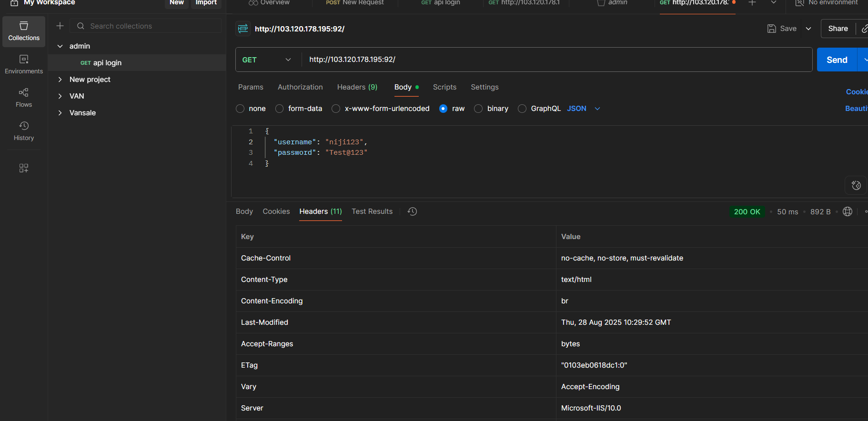The width and height of the screenshot is (868, 421).
Task: Click the response history clock icon
Action: click(413, 211)
